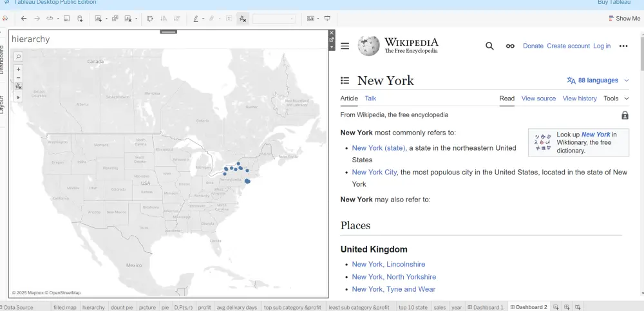
Task: Click the Group Members paperclip icon
Action: [212, 19]
